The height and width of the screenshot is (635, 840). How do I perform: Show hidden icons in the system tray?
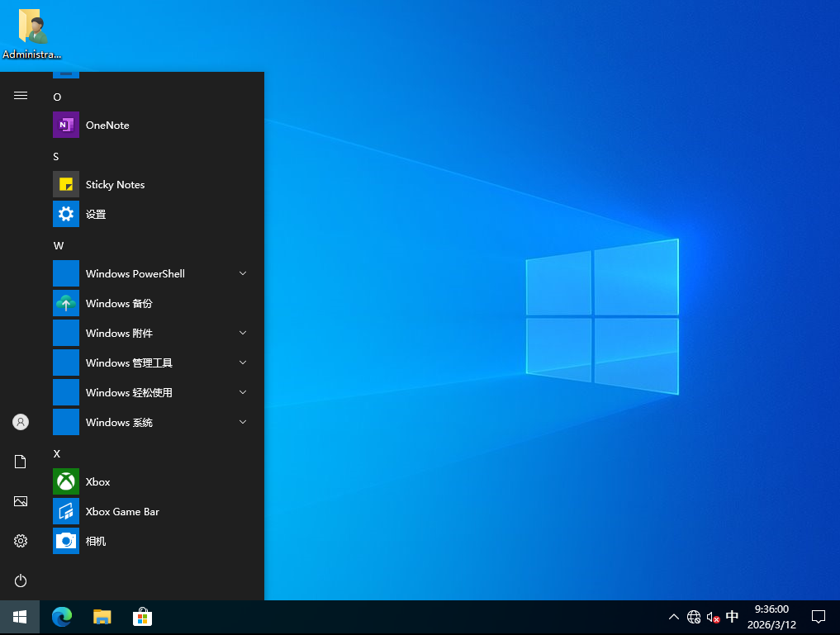tap(673, 617)
